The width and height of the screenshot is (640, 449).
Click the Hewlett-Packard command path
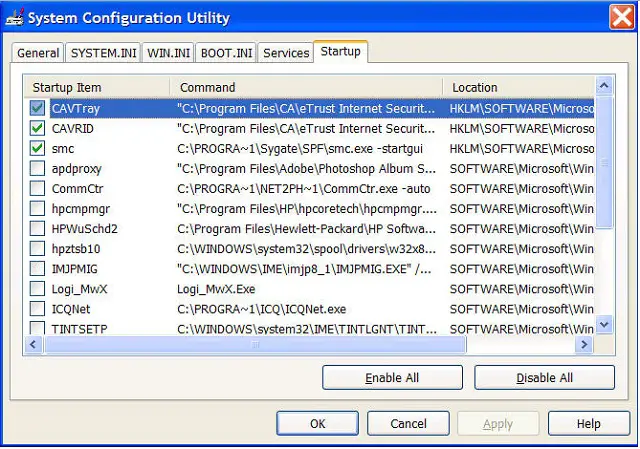pyautogui.click(x=307, y=229)
